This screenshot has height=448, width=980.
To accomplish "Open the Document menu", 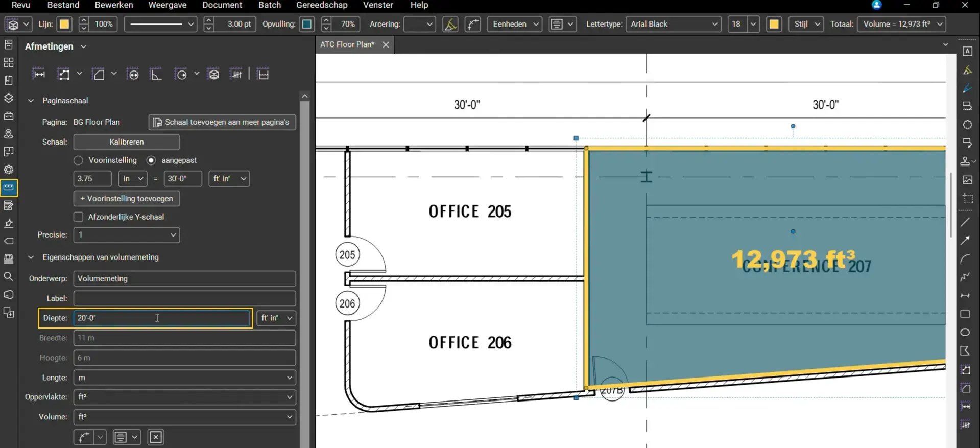I will 222,5.
